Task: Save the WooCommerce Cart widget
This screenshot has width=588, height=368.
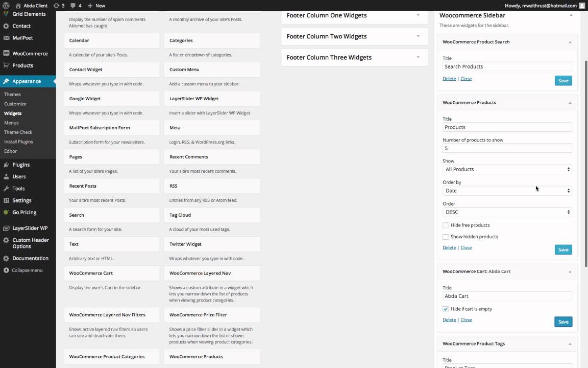Action: [x=563, y=322]
